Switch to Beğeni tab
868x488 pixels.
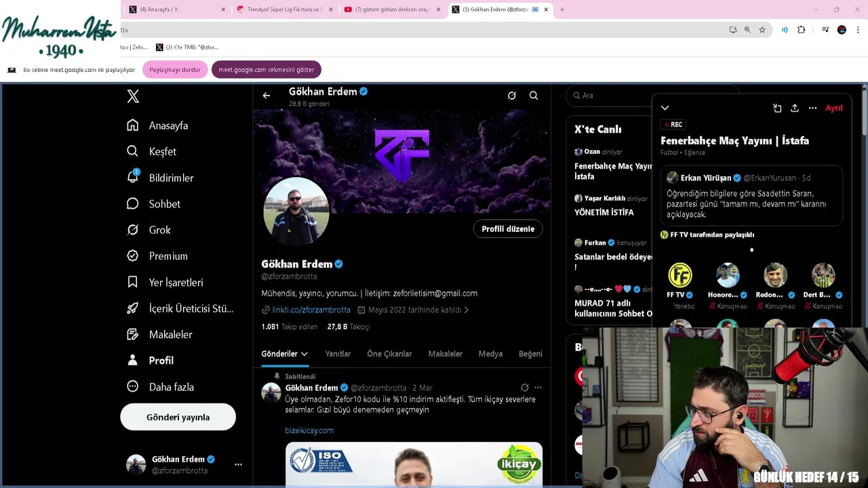[x=530, y=354]
